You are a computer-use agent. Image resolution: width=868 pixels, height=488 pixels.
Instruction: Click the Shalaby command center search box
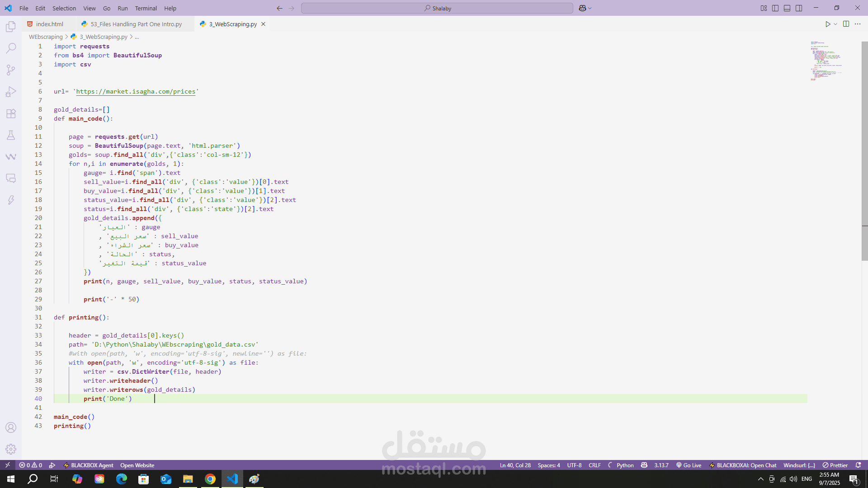click(437, 8)
